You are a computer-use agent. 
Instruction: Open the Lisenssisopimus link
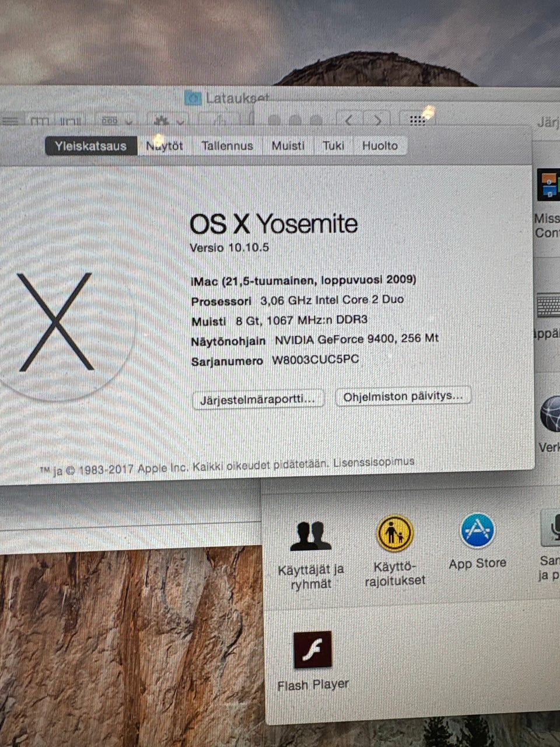coord(374,462)
